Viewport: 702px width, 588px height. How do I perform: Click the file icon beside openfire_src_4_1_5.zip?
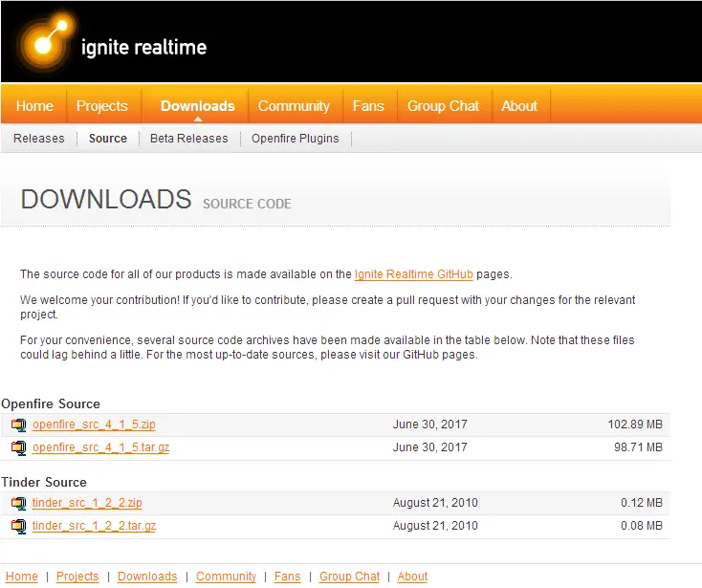click(x=19, y=425)
